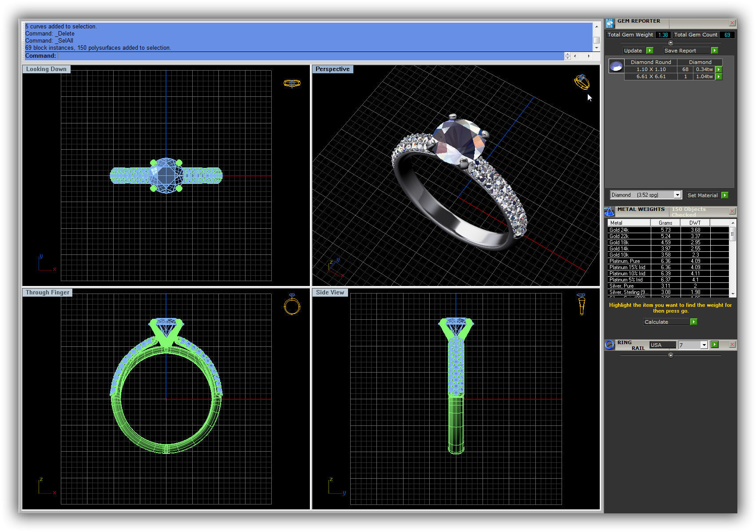Click the Grams column header
Image resolution: width=756 pixels, height=532 pixels.
(665, 223)
